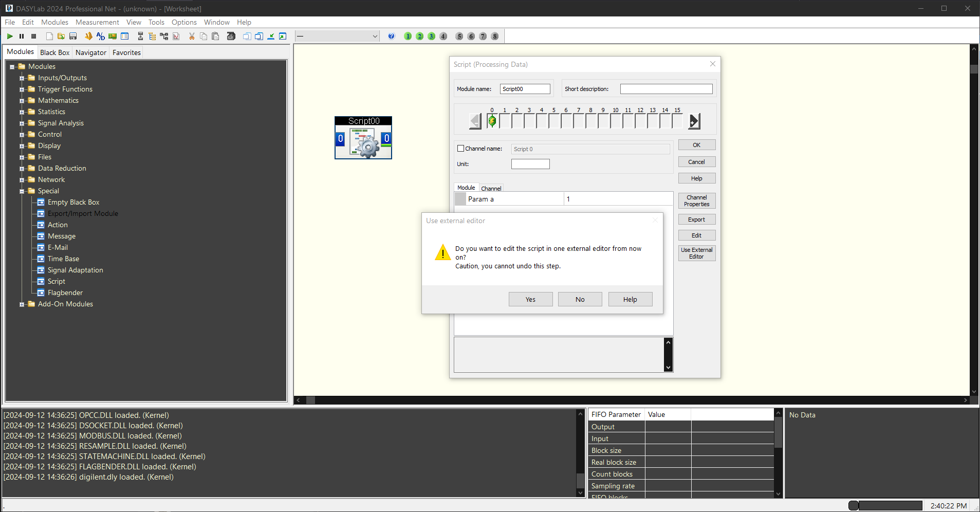Save the worksheet using the diskette icon
This screenshot has width=980, height=512.
[x=73, y=36]
